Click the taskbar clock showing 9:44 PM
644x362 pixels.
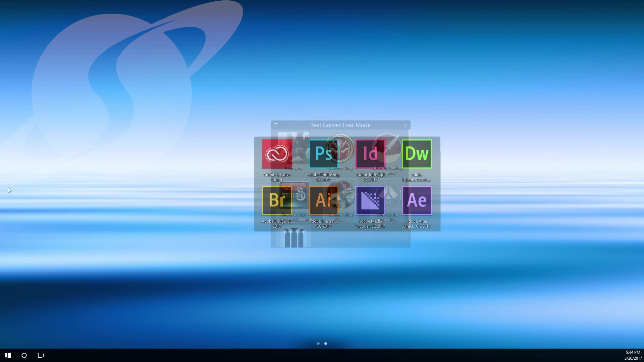[633, 352]
